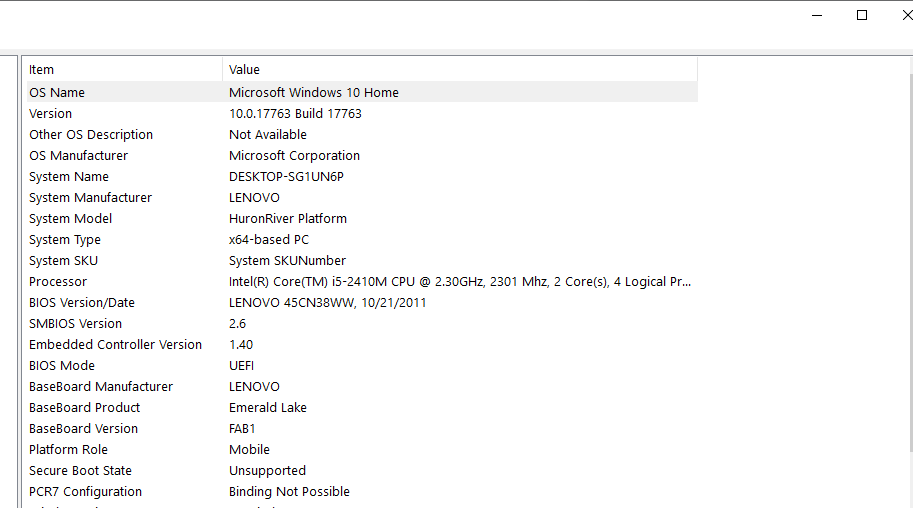Minimize the System Information window
Viewport: 913px width, 508px height.
point(817,16)
